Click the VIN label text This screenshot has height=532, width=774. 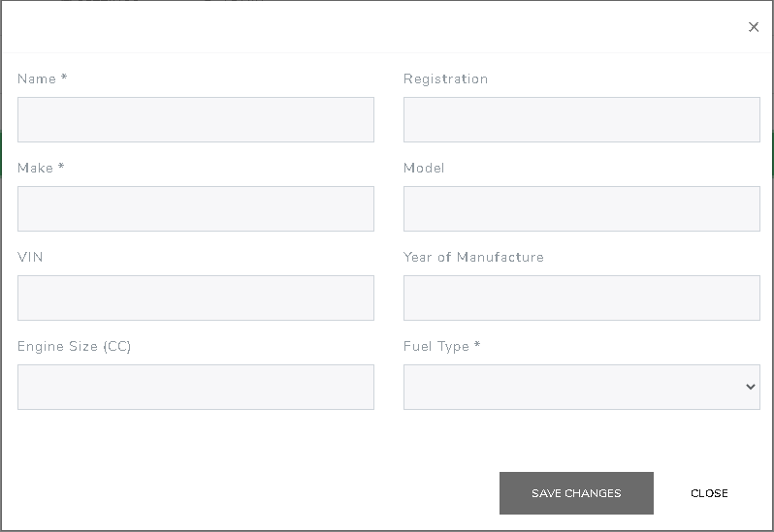[x=30, y=258]
